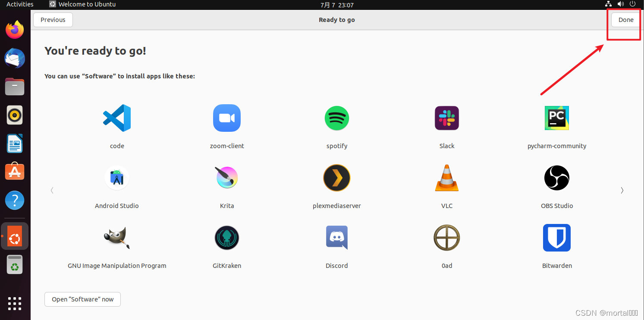
Task: Click the Previous button
Action: [x=53, y=20]
